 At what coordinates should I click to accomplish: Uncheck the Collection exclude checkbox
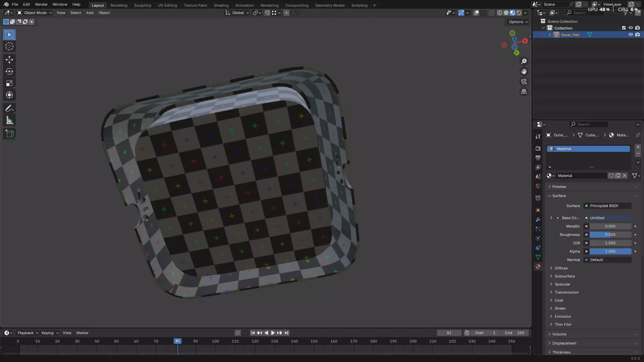(x=624, y=28)
